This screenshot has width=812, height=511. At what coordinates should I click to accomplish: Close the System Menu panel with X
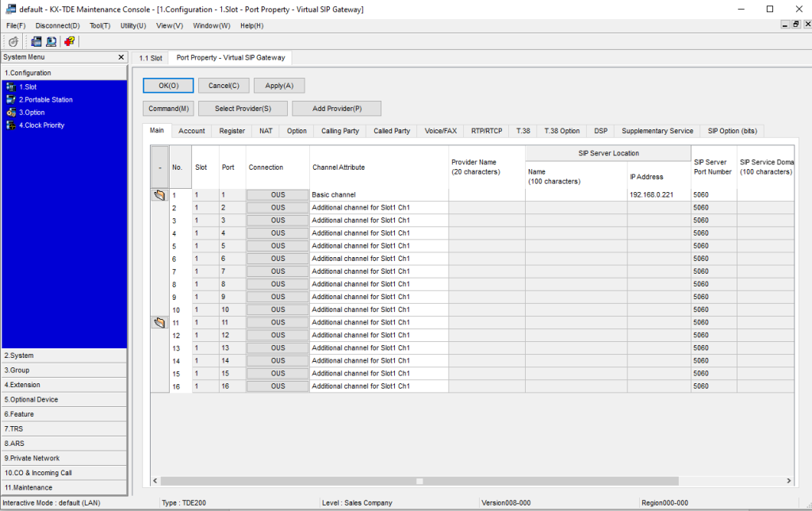click(121, 57)
